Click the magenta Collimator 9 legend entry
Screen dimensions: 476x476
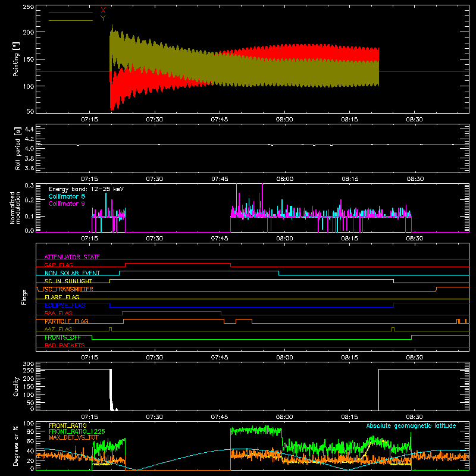(67, 203)
